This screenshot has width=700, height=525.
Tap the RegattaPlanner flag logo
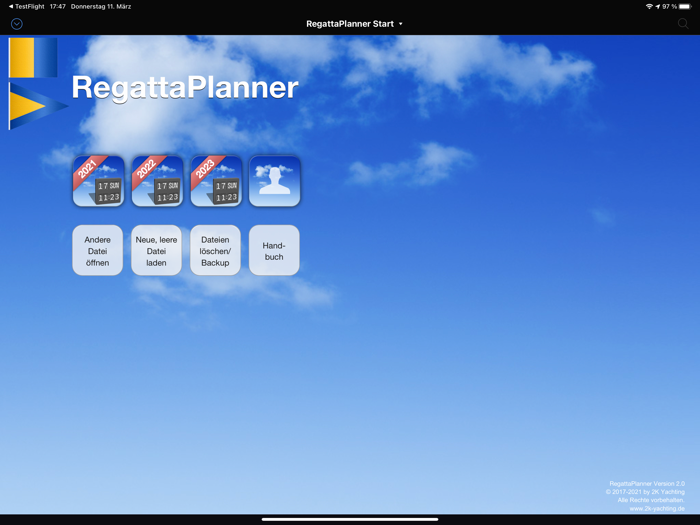pos(38,84)
